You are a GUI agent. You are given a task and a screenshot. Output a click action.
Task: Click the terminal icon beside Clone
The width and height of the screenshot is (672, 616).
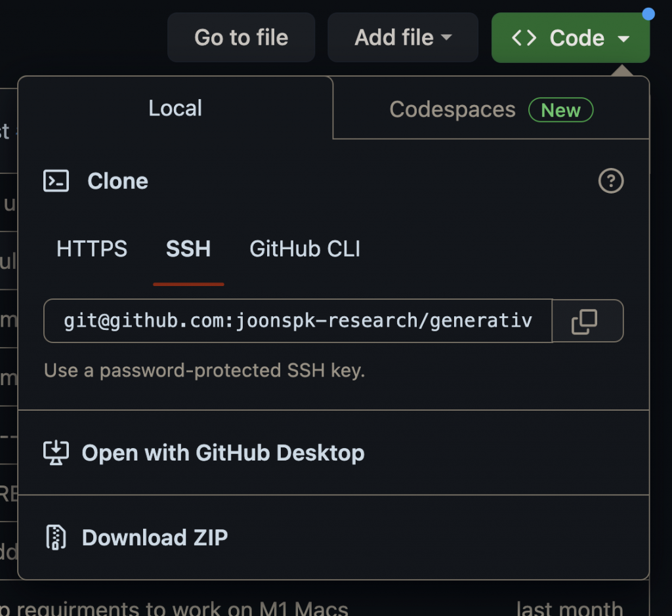click(56, 181)
